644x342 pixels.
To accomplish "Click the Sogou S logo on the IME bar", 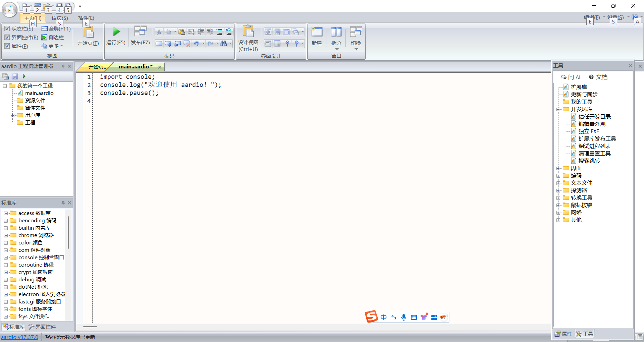I will point(371,317).
